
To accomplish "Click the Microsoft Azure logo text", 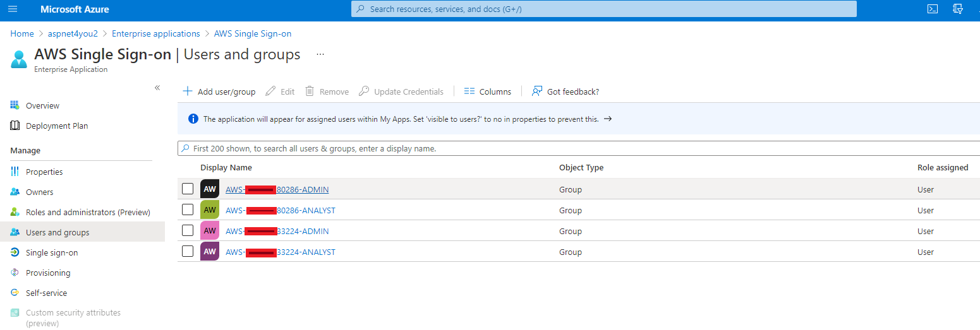I will point(75,9).
